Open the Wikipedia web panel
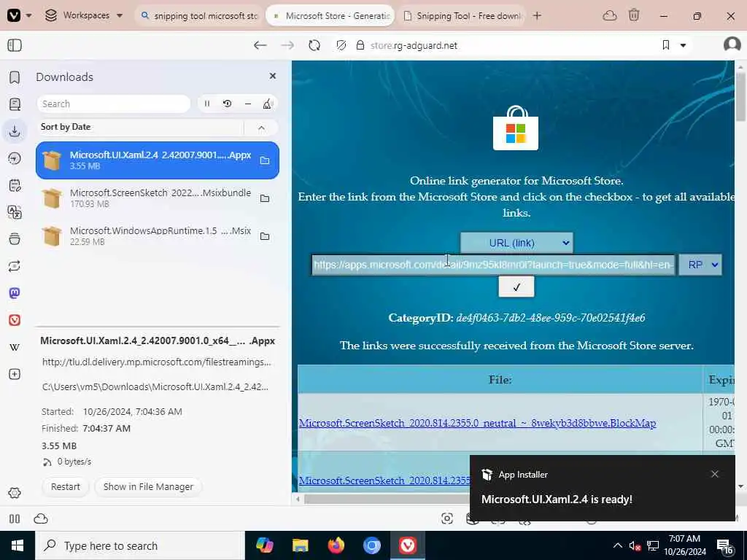747x560 pixels. coord(15,347)
